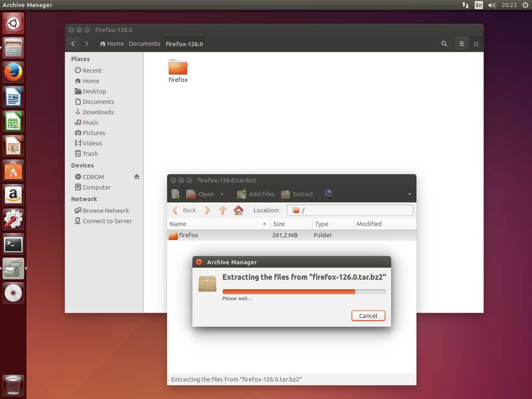Open Documents in the Places sidebar
The image size is (532, 399).
pyautogui.click(x=98, y=102)
